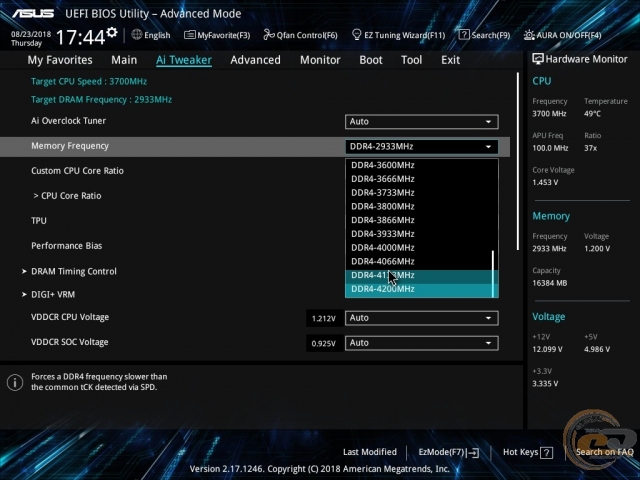The width and height of the screenshot is (640, 480).
Task: Click the English language label
Action: tap(157, 35)
